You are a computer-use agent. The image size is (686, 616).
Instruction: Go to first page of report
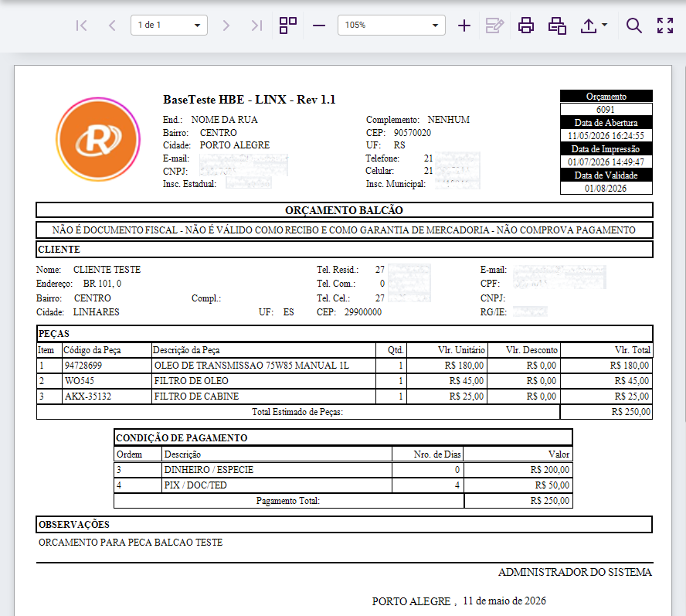(x=81, y=26)
